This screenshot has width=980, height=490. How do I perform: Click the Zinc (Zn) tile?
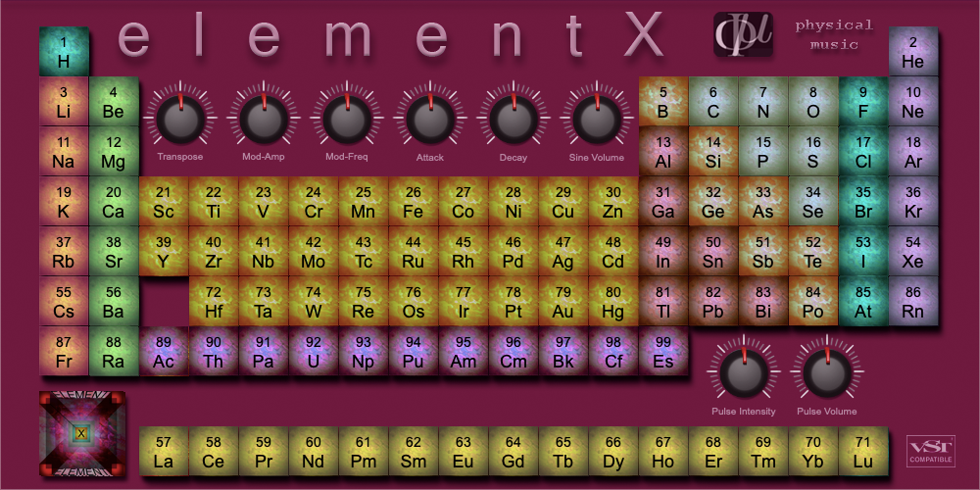613,201
